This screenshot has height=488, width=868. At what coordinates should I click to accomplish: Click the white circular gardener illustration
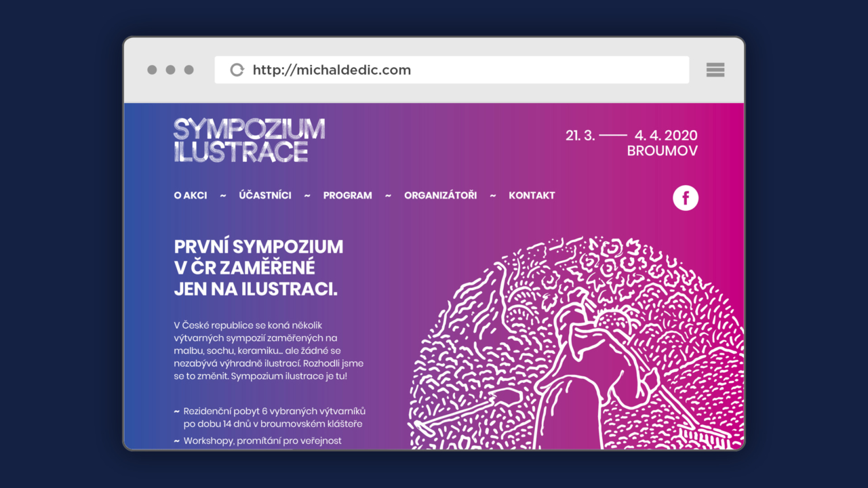[x=576, y=346]
